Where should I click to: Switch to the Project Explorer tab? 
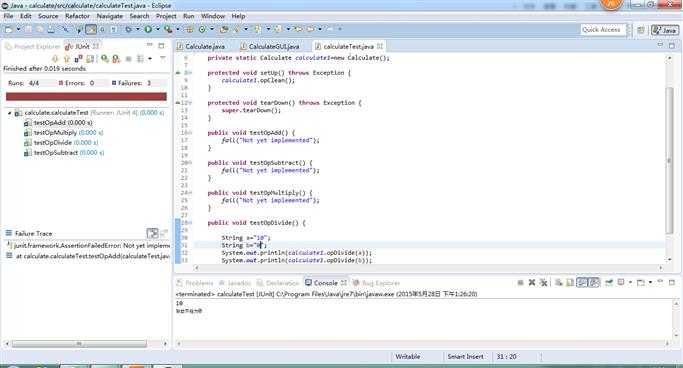[x=33, y=46]
